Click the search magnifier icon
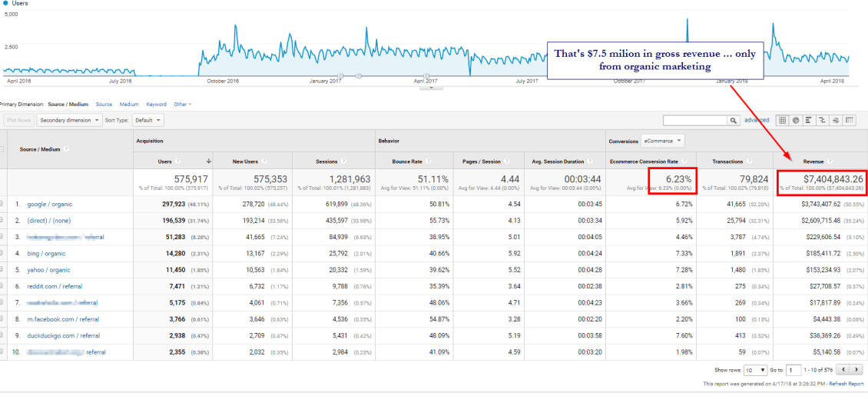The width and height of the screenshot is (868, 393). pos(734,120)
